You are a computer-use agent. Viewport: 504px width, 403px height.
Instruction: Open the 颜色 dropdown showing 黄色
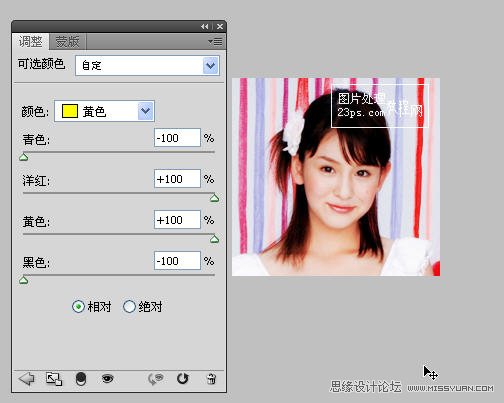point(104,111)
